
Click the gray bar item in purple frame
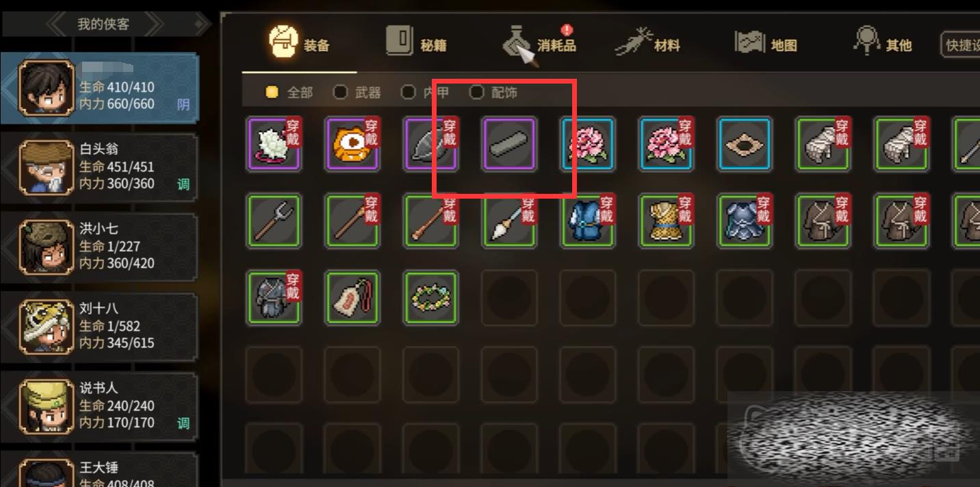509,144
